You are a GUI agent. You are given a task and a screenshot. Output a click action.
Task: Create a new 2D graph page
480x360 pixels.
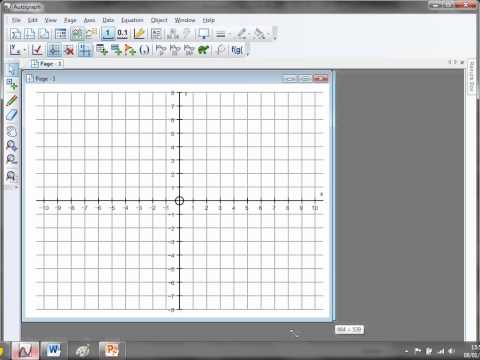(30, 34)
